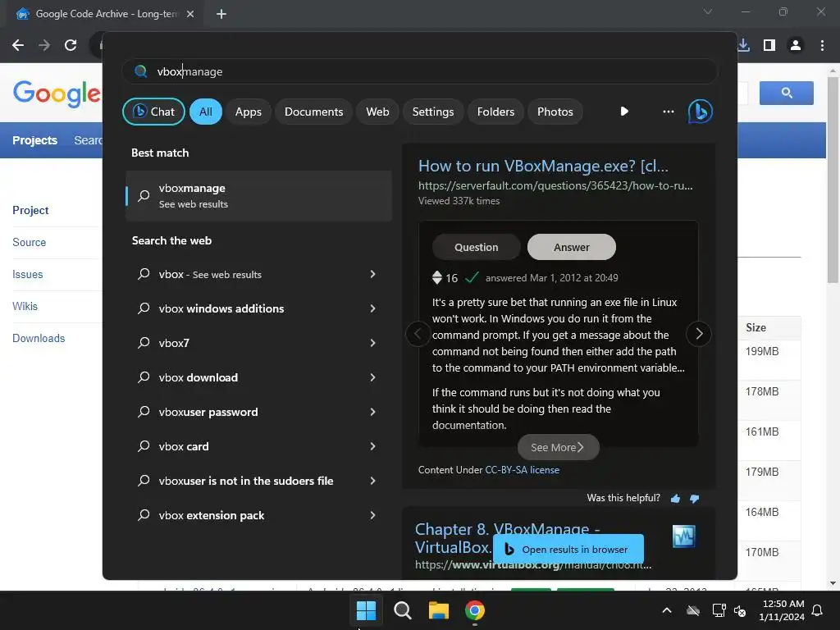This screenshot has height=630, width=840.
Task: Expand 'vboxuser password' suggestion chevron
Action: pos(373,412)
